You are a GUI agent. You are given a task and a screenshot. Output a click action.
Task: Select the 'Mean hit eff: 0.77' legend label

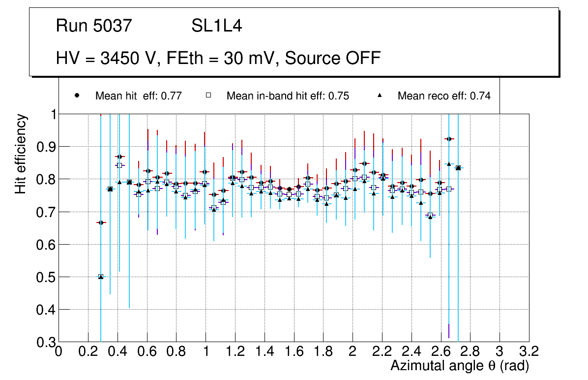(139, 96)
